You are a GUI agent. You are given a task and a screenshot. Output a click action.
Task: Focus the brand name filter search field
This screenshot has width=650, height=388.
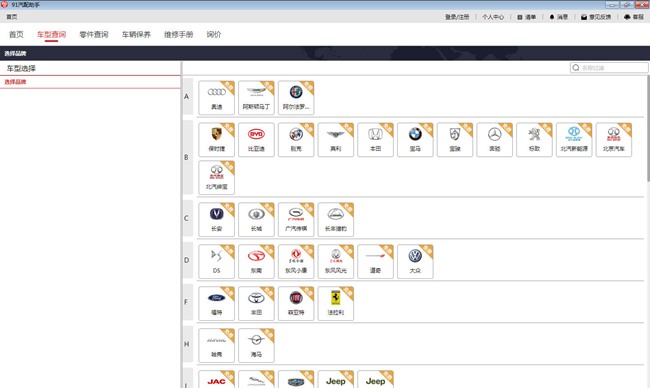[609, 68]
